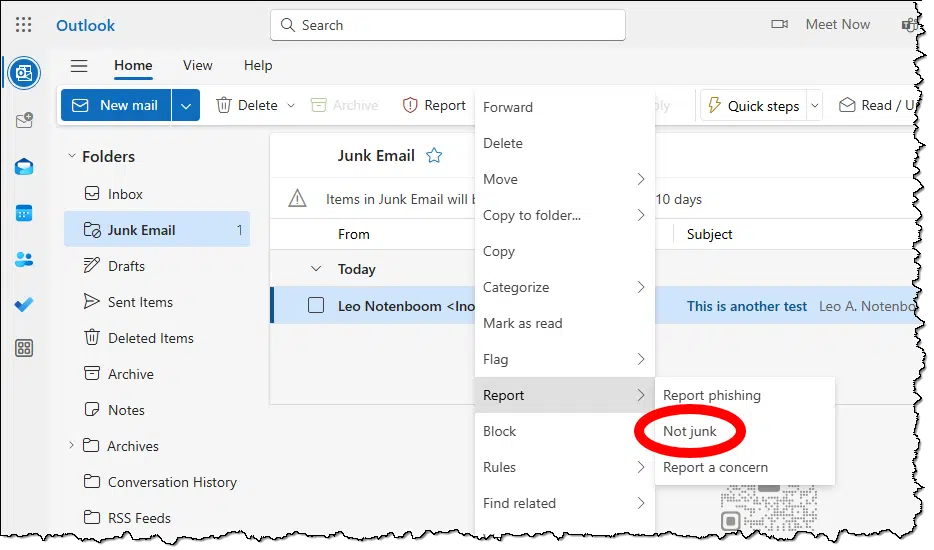Choose Mark as read in context menu
The width and height of the screenshot is (934, 550).
coord(564,324)
